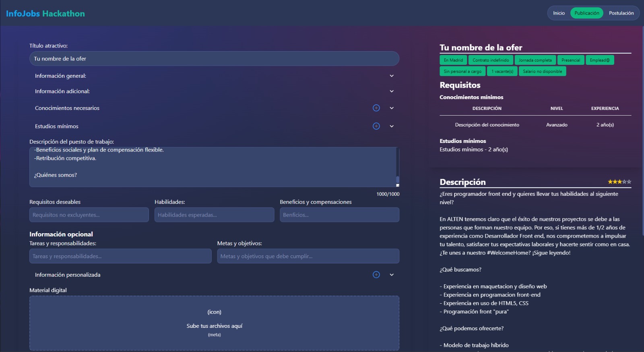Screen dimensions: 644x352
Task: Click the DESCRIPCIÓN column header
Action: pyautogui.click(x=487, y=108)
